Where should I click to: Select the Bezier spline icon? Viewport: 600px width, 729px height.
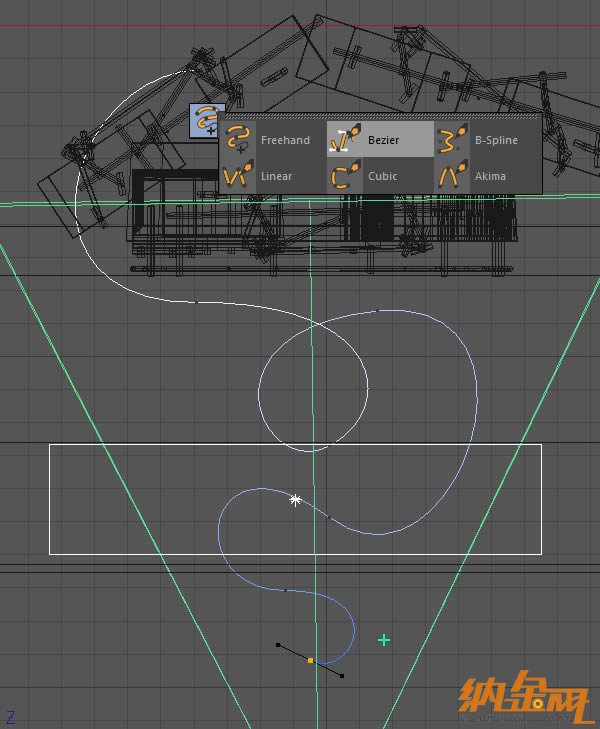click(346, 140)
